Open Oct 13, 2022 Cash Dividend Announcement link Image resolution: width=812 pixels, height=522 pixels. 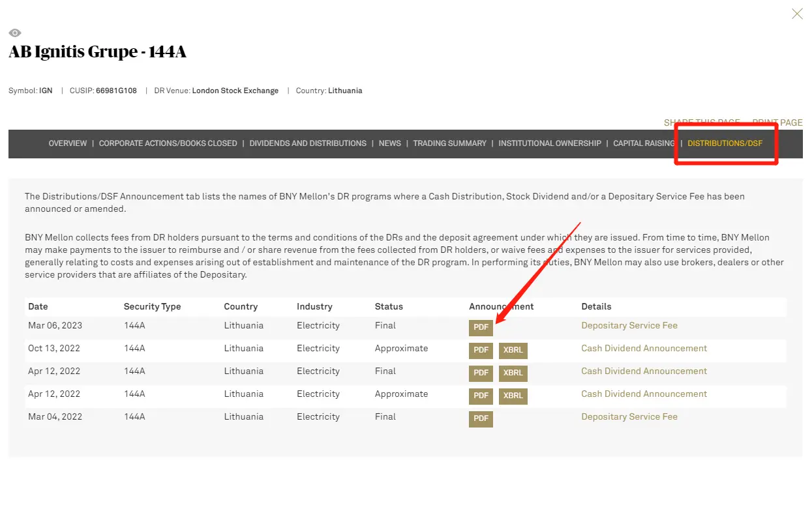point(644,348)
